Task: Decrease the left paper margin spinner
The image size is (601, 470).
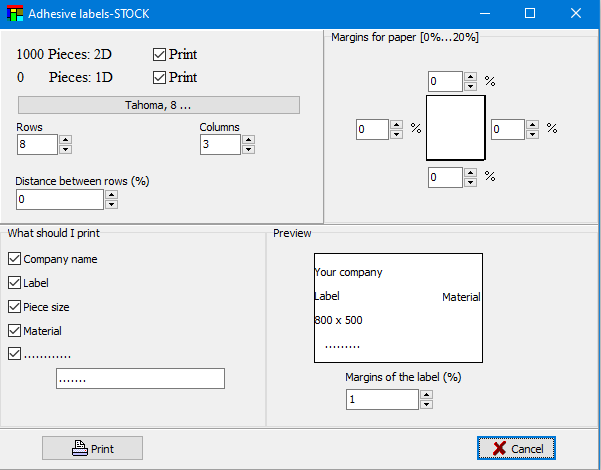Action: 397,134
